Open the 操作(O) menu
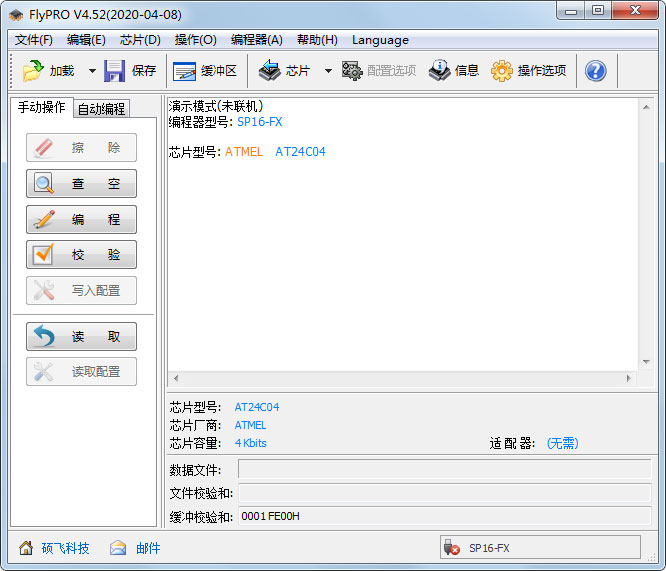 (x=195, y=40)
